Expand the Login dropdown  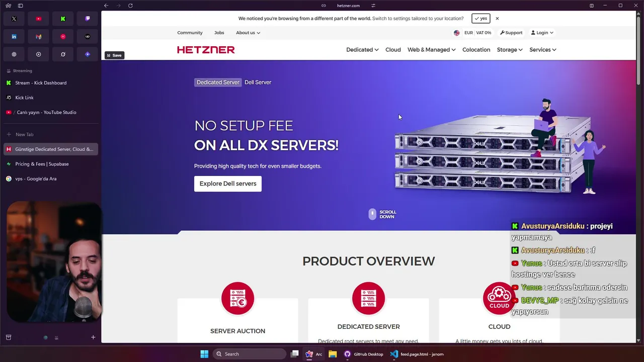(542, 33)
